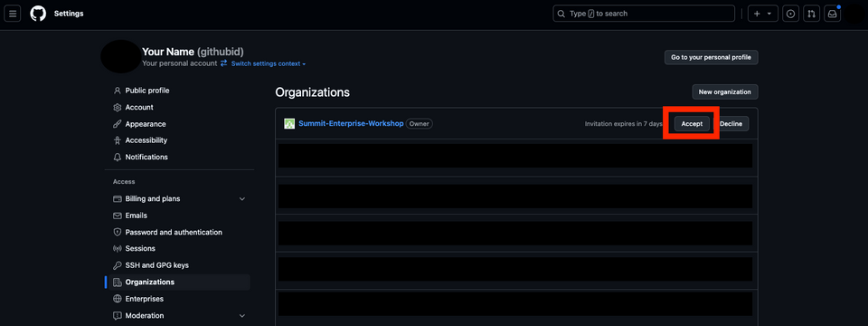Image resolution: width=868 pixels, height=326 pixels.
Task: Expand Billing and plans chevron
Action: pos(242,198)
